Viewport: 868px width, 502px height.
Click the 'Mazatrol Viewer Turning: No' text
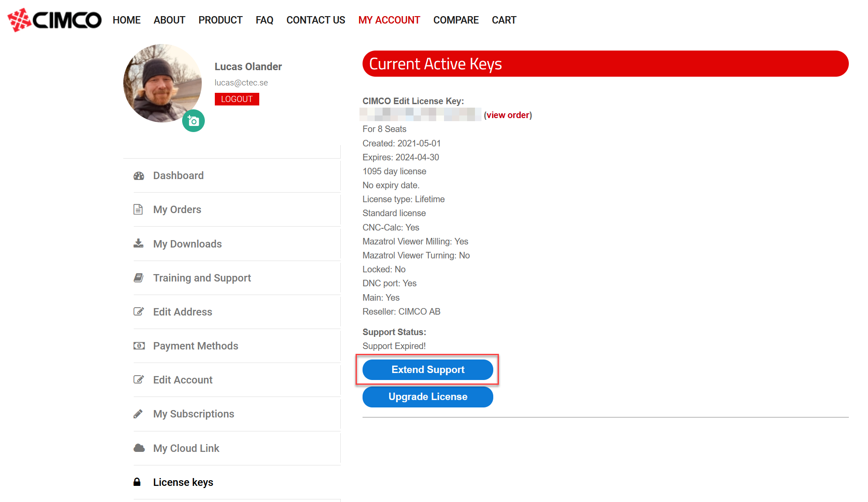click(x=416, y=255)
